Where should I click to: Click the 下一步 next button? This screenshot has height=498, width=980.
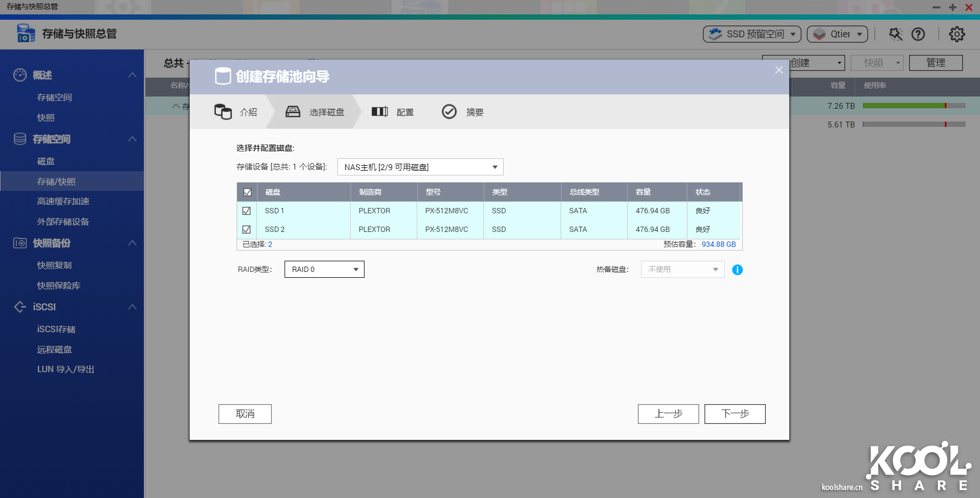[x=734, y=414]
